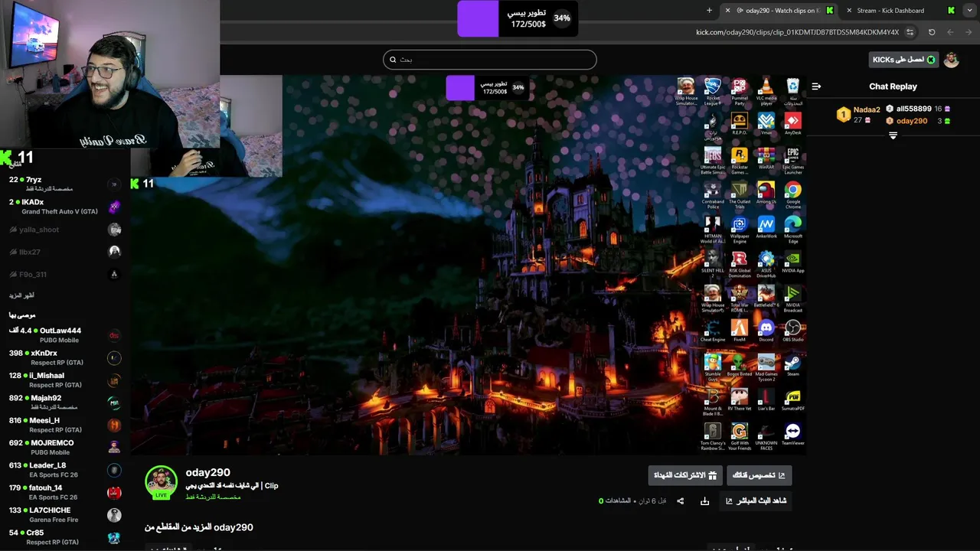Collapse the Chat Replay panel

point(816,86)
